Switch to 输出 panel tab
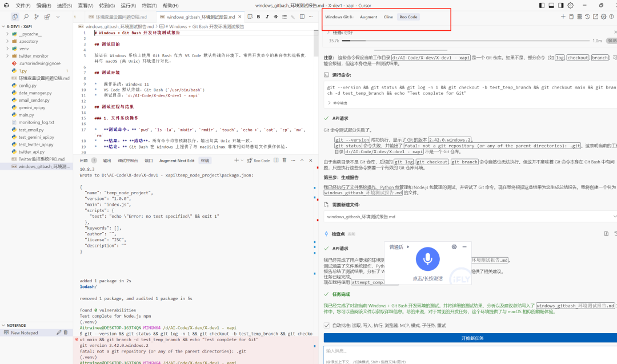 point(107,160)
